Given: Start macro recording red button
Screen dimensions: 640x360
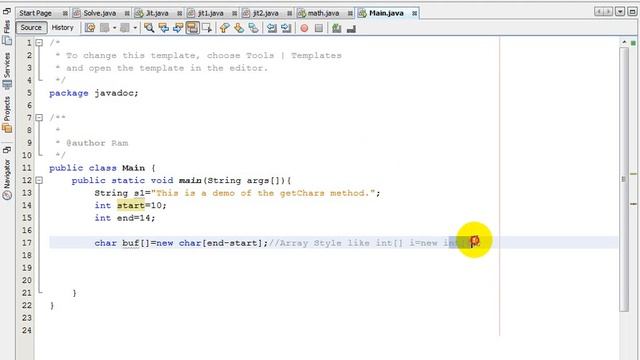Looking at the screenshot, I should point(304,28).
